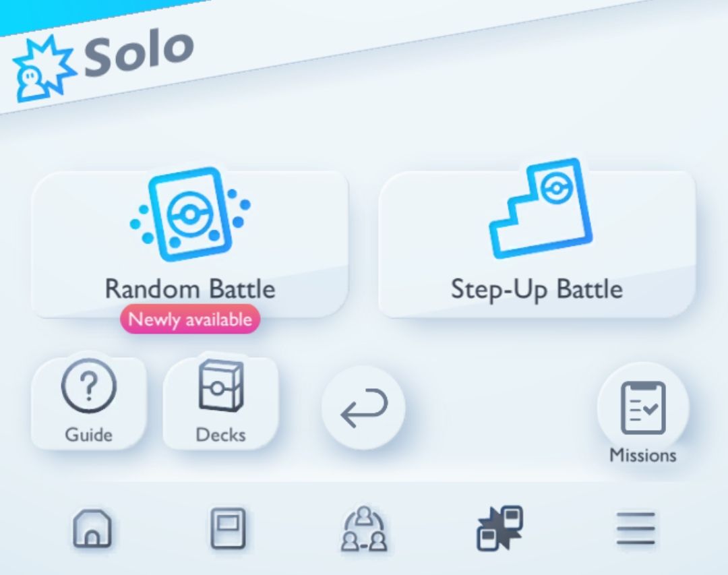Image resolution: width=728 pixels, height=575 pixels.
Task: Start the Step-Up Battle mode
Action: [x=537, y=244]
